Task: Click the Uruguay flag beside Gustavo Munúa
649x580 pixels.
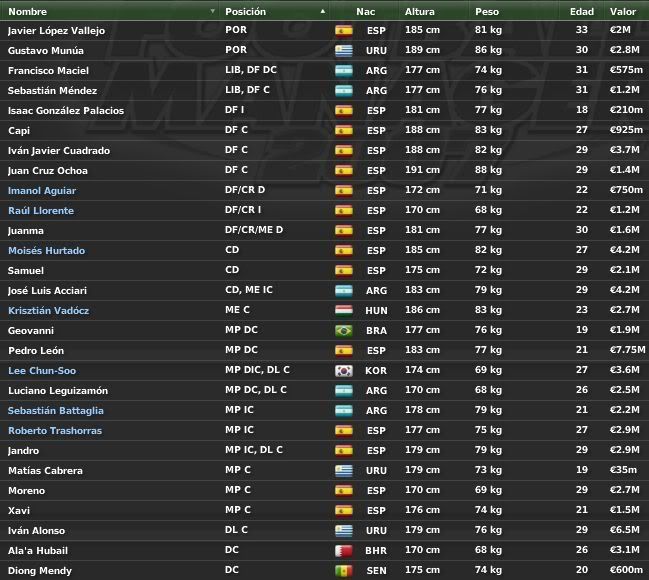Action: coord(344,51)
